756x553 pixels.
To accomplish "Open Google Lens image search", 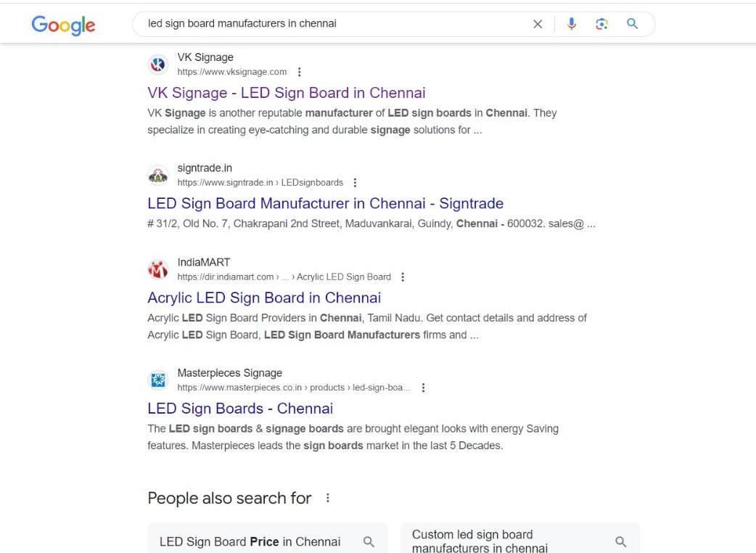I will pos(601,24).
